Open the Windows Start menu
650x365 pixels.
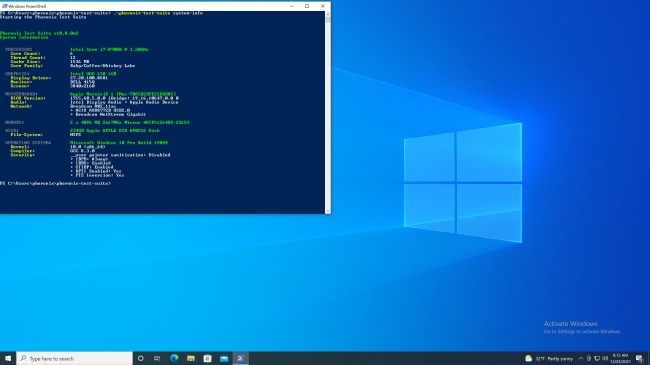(8, 358)
